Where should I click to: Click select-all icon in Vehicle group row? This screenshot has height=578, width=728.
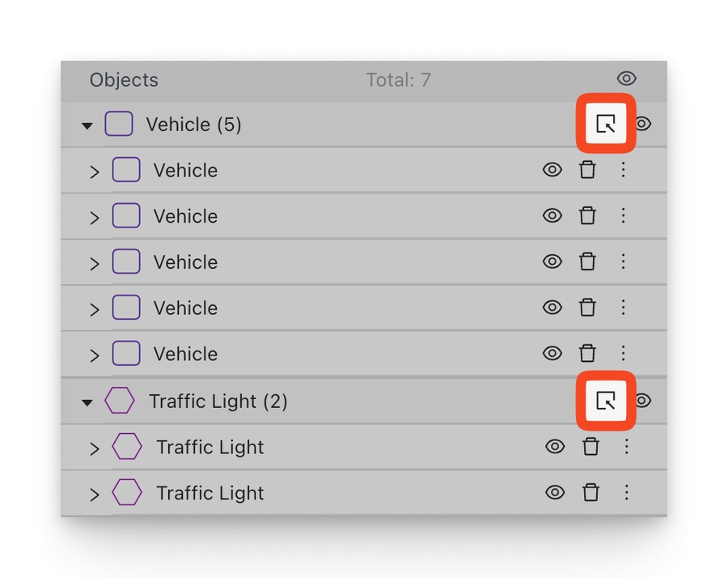coord(606,124)
